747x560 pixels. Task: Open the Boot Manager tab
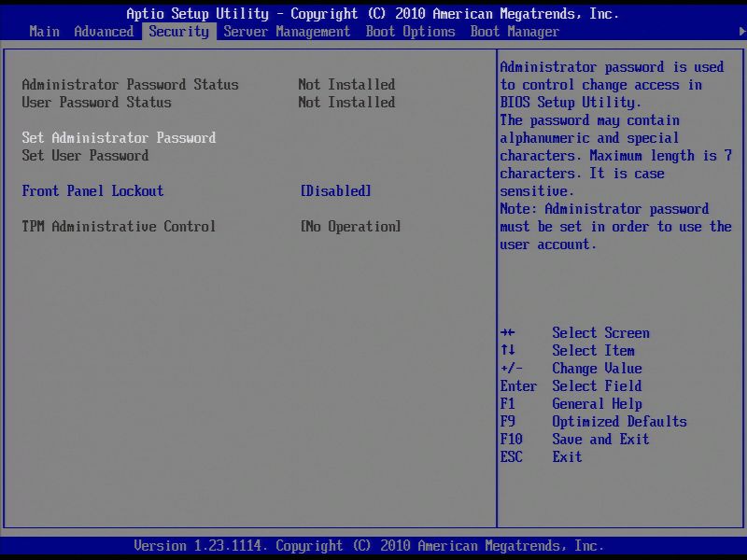pos(514,31)
